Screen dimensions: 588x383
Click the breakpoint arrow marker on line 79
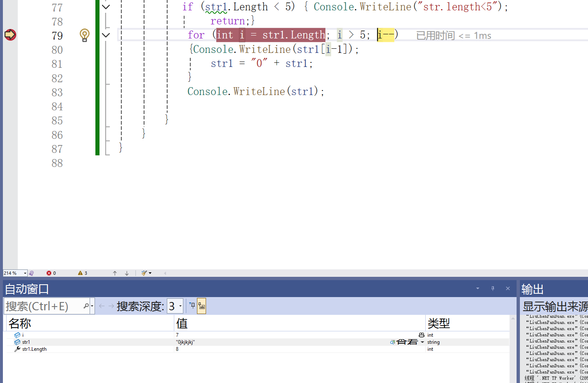point(10,35)
